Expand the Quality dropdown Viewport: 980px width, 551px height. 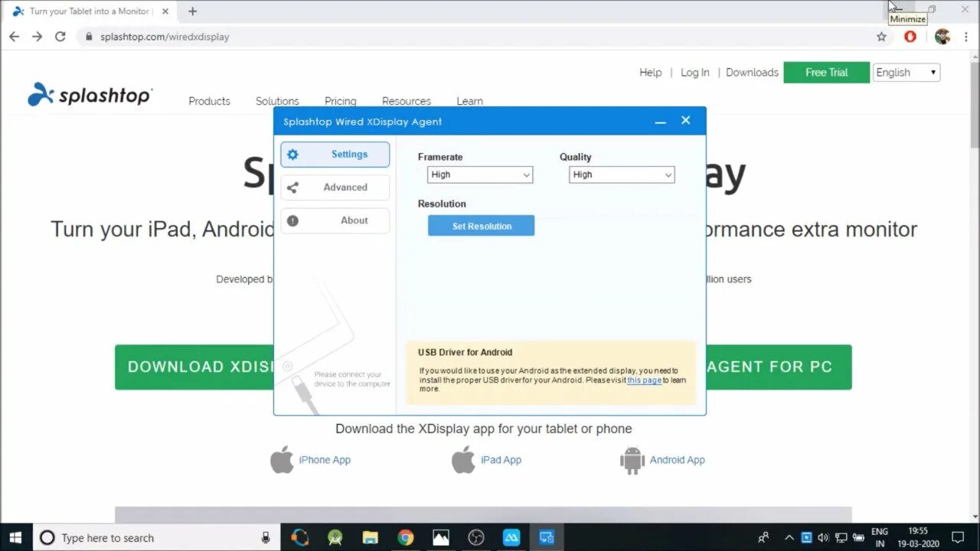click(x=622, y=174)
